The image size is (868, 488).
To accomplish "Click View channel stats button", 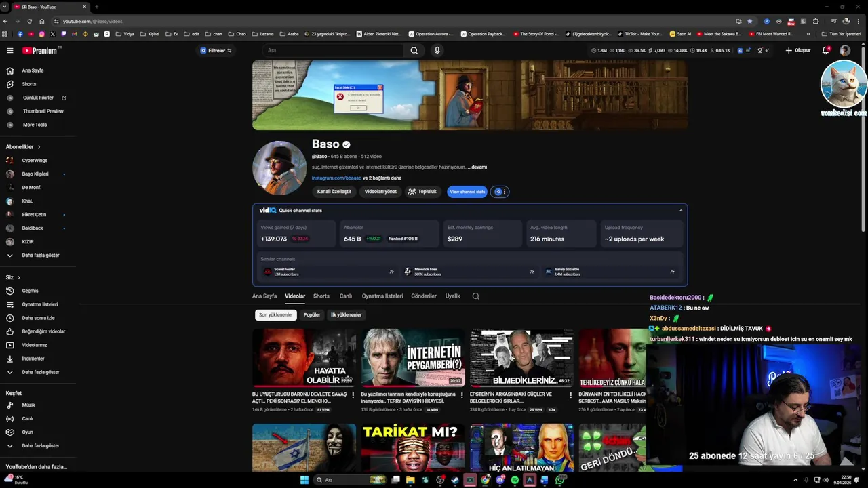I will point(467,192).
